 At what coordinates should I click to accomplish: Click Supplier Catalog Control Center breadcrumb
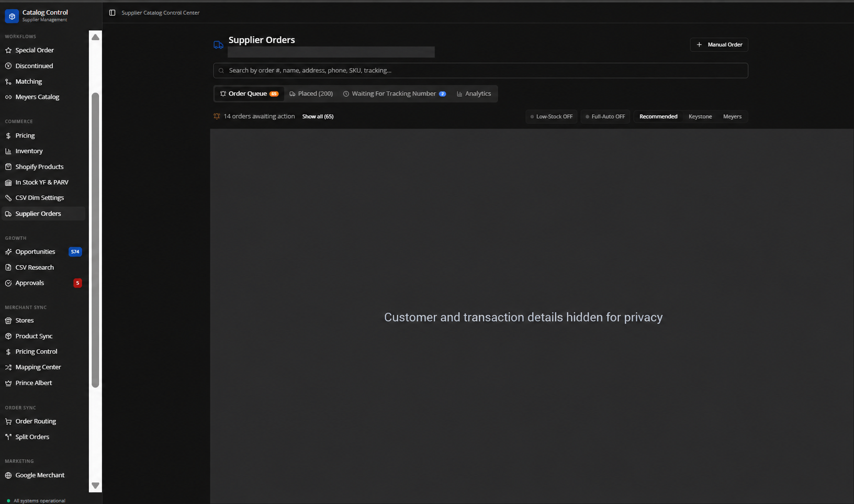pyautogui.click(x=161, y=13)
